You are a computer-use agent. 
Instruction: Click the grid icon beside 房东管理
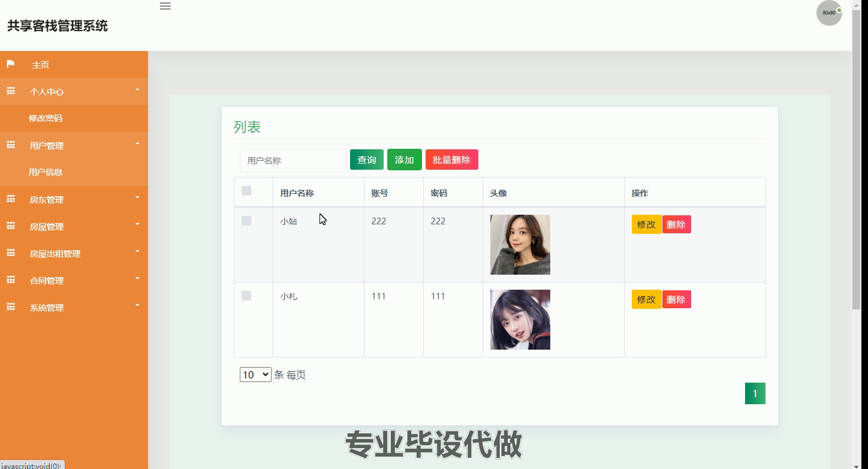point(11,199)
